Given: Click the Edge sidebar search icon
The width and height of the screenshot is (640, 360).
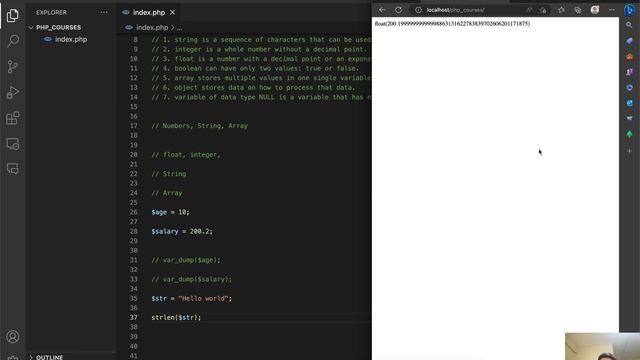Looking at the screenshot, I should [629, 25].
